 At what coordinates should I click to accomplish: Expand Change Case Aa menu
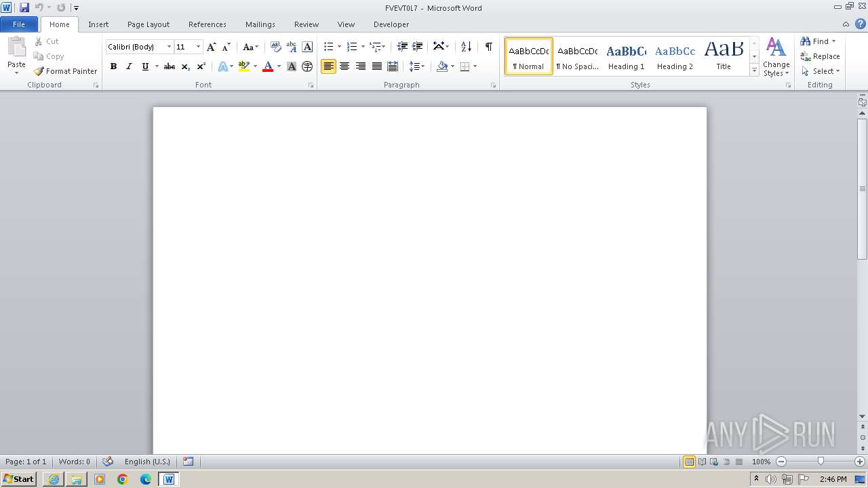[x=250, y=47]
